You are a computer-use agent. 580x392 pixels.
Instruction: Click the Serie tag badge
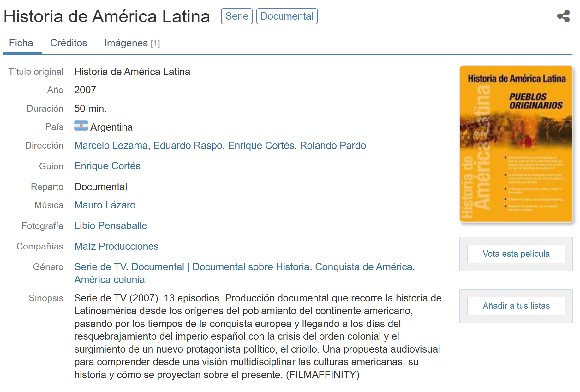point(236,16)
